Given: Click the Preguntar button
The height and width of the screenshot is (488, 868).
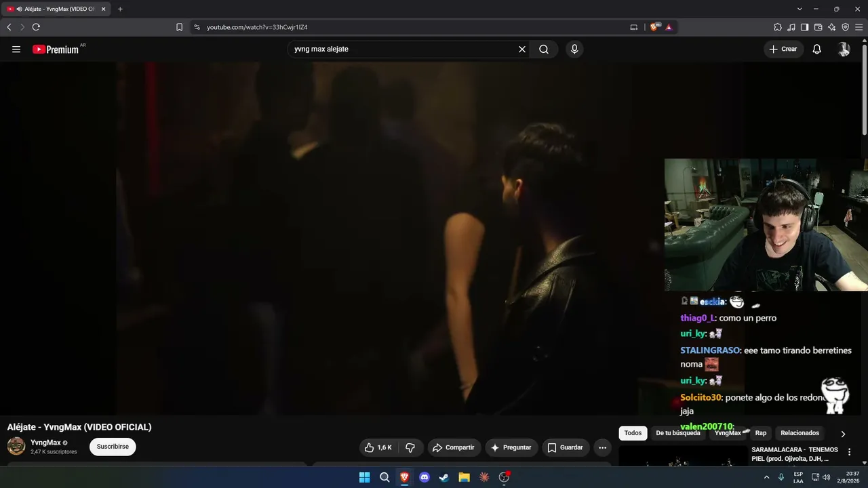Looking at the screenshot, I should 511,447.
